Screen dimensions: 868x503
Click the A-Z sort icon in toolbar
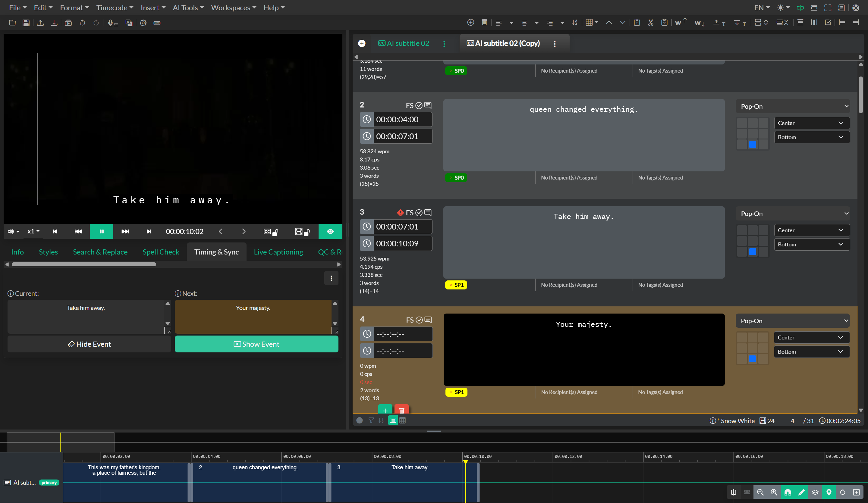(574, 22)
